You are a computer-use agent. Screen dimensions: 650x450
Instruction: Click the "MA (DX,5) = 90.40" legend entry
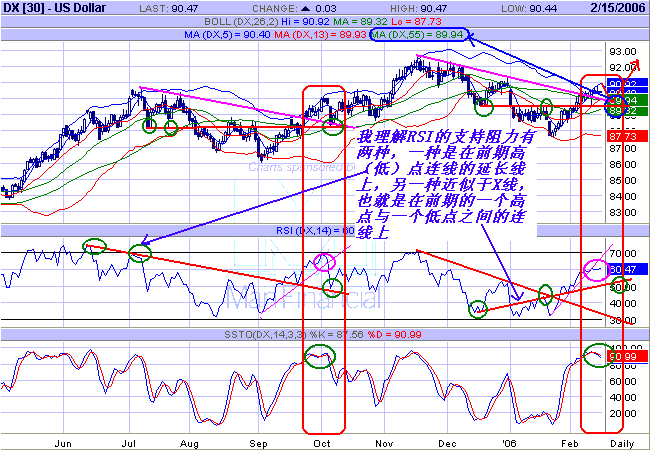pos(227,34)
